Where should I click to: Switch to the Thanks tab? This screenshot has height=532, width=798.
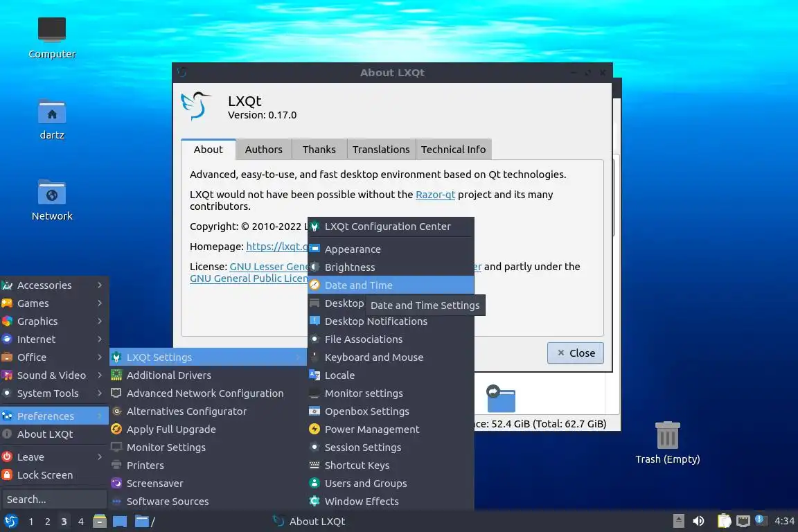coord(319,150)
